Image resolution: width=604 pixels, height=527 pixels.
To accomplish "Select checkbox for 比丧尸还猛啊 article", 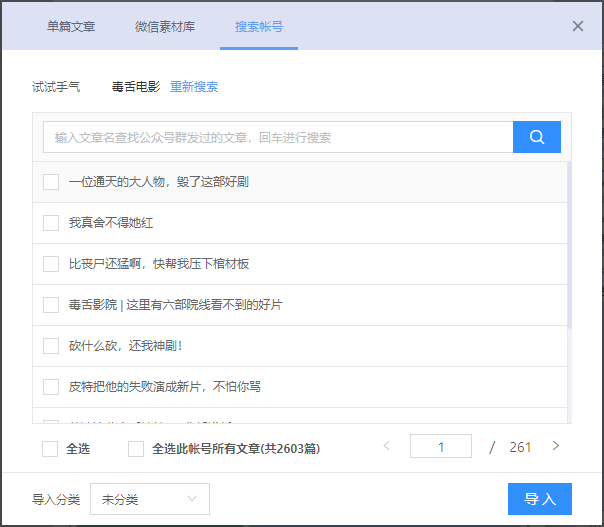I will (x=51, y=263).
